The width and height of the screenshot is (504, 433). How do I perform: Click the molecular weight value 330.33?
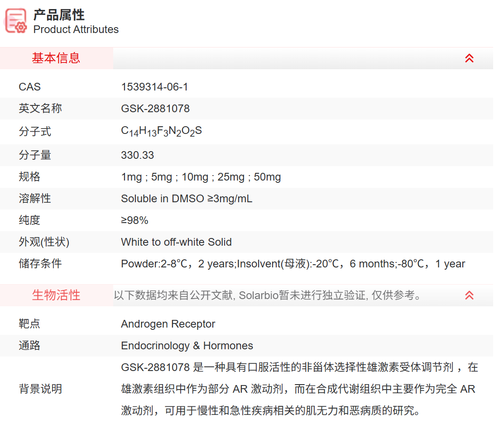[x=137, y=155]
